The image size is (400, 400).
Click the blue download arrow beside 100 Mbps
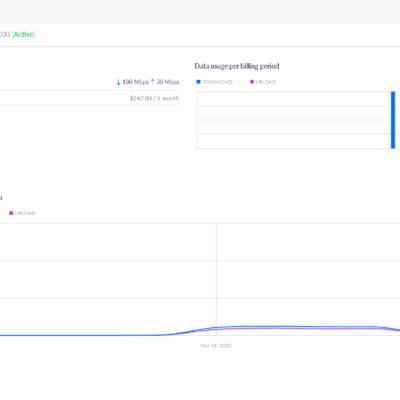(118, 82)
